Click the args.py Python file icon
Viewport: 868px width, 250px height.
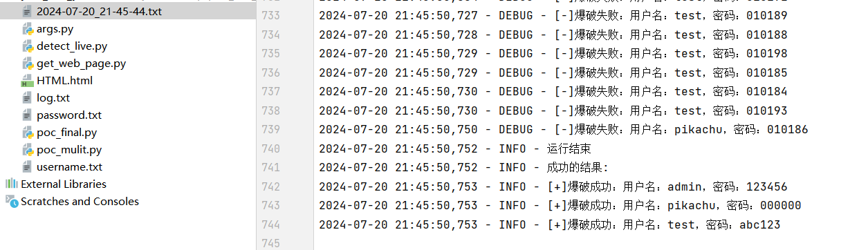pos(28,29)
